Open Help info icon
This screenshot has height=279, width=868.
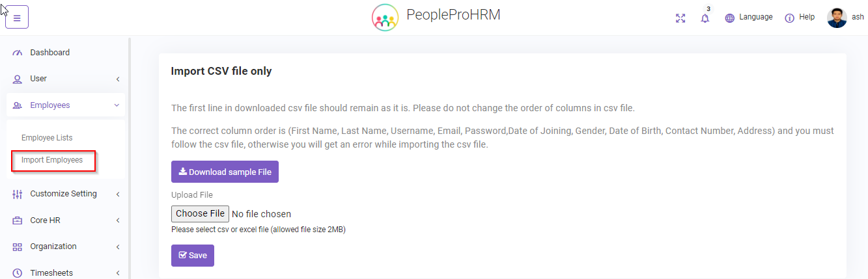click(x=789, y=18)
